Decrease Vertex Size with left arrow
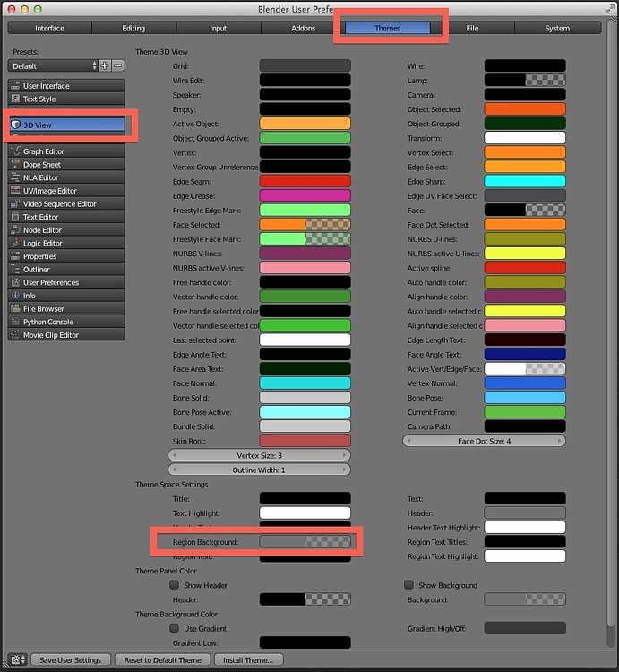 click(x=174, y=455)
